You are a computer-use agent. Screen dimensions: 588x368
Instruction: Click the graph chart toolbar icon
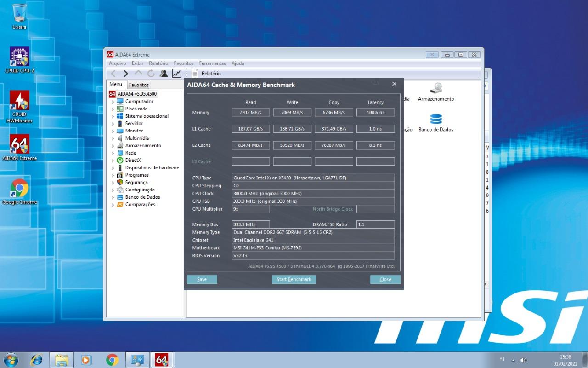pos(176,74)
